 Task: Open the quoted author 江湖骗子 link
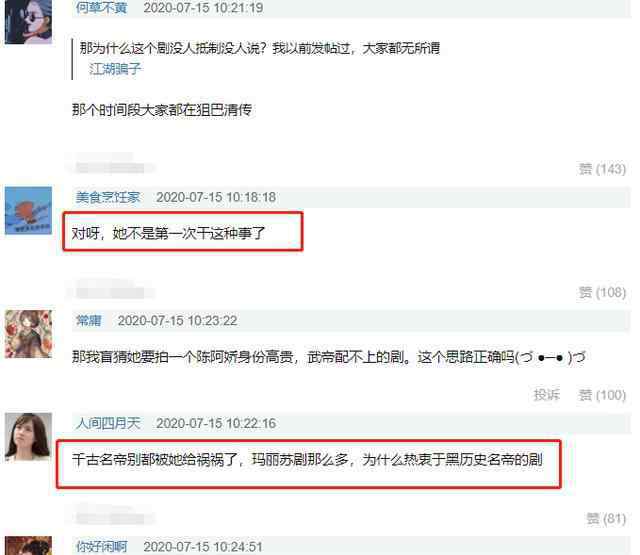tap(115, 69)
